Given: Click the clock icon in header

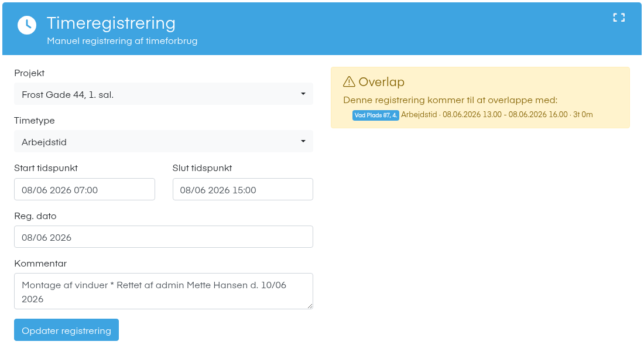Looking at the screenshot, I should (x=27, y=25).
